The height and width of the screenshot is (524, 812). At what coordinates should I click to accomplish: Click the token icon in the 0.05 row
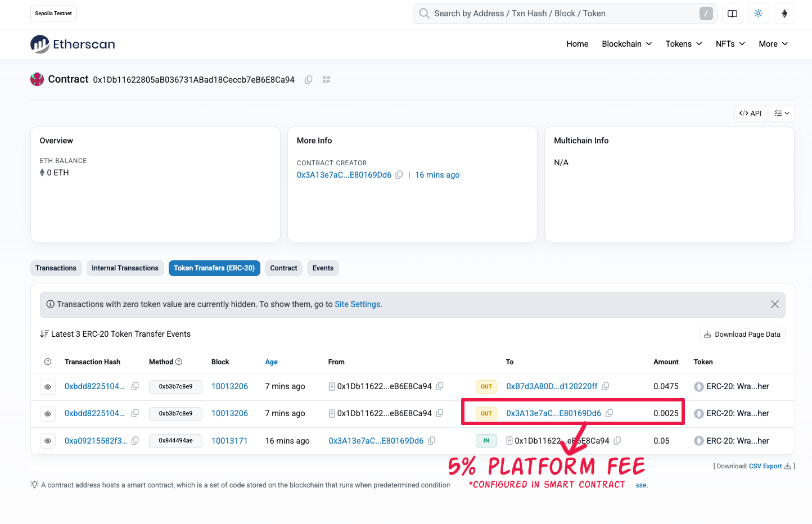click(x=699, y=441)
